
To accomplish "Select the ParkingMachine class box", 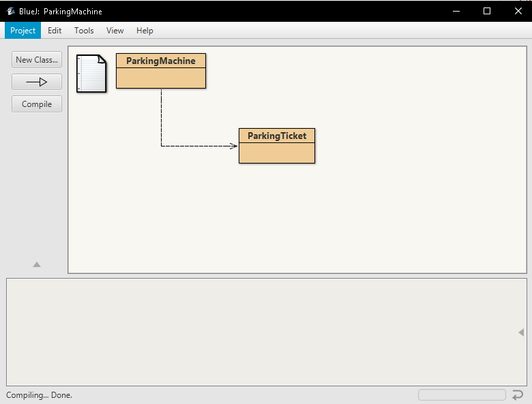I will 161,71.
